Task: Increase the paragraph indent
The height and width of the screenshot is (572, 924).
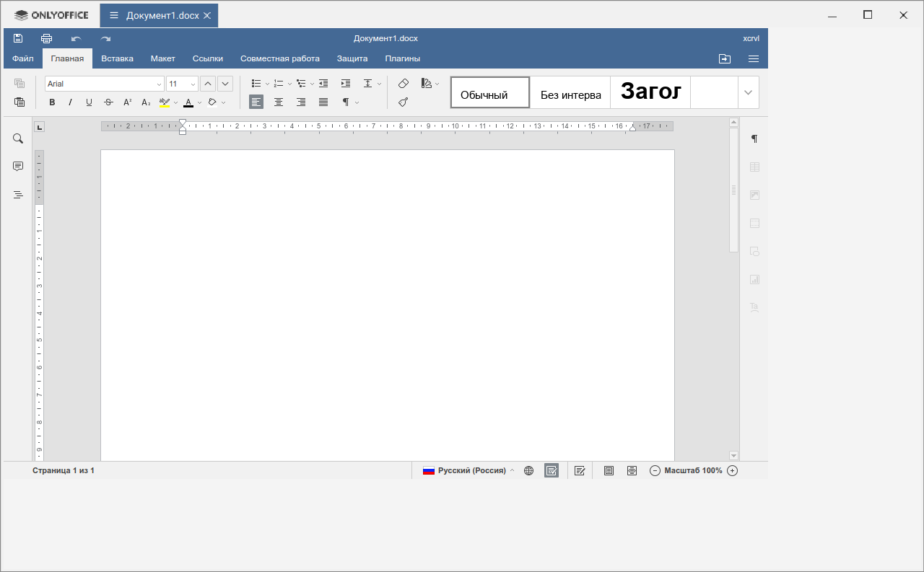Action: pos(346,84)
